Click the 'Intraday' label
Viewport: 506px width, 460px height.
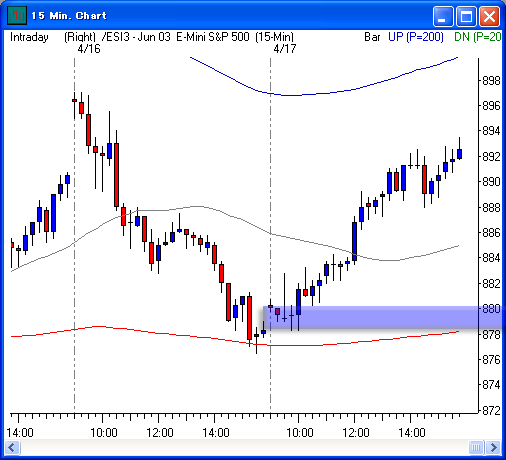[29, 37]
